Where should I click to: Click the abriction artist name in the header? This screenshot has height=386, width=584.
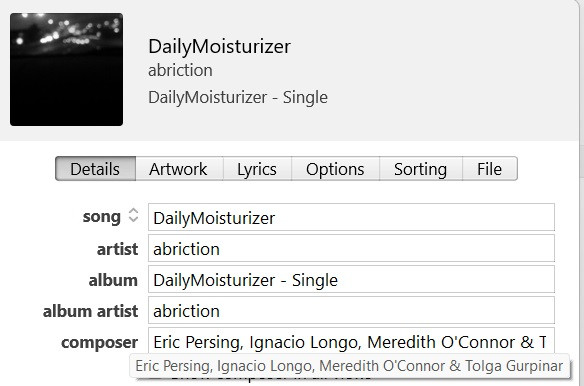click(x=180, y=70)
